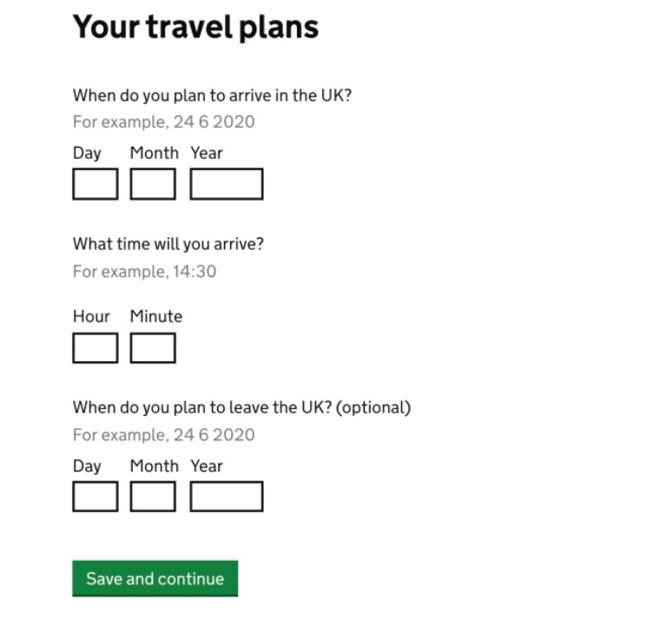672x620 pixels.
Task: Click the Year label under leave date
Action: click(207, 466)
